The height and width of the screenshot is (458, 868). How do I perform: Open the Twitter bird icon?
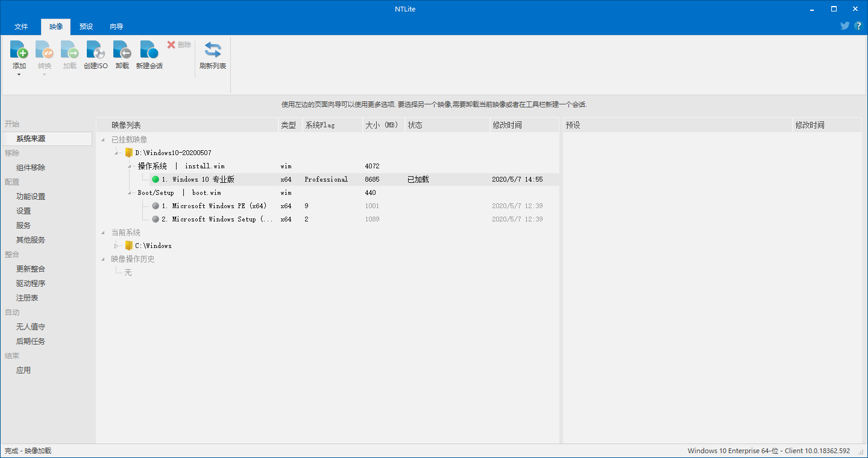pos(845,26)
